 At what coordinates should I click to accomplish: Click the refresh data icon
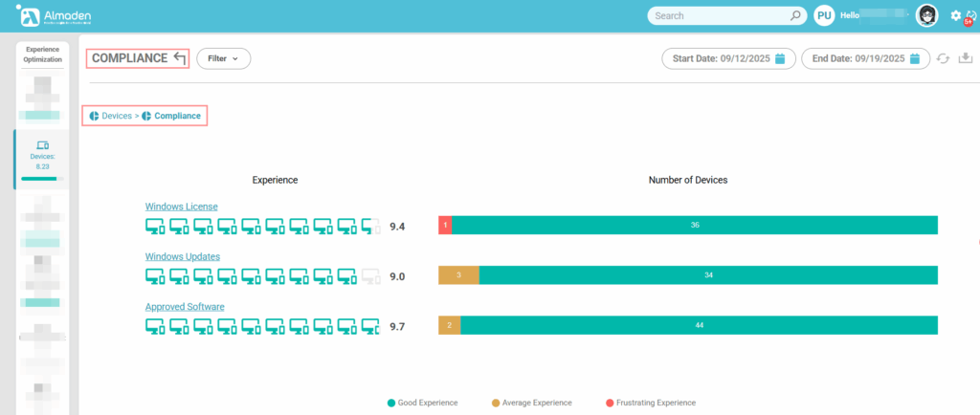943,59
